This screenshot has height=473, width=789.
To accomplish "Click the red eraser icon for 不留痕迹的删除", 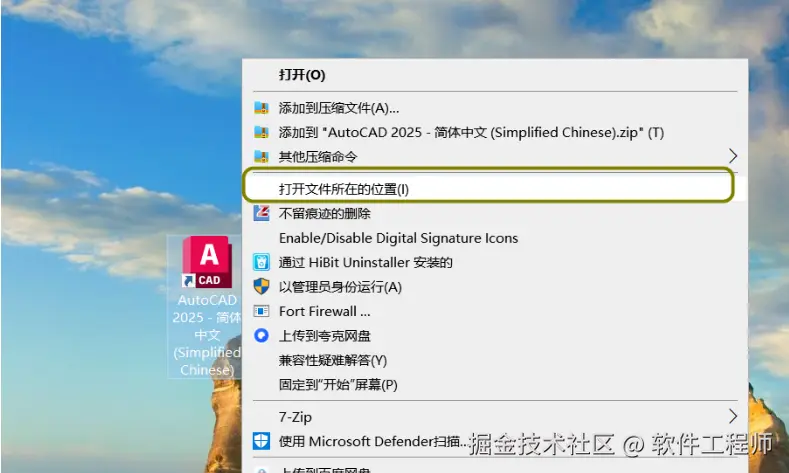I will coord(261,213).
